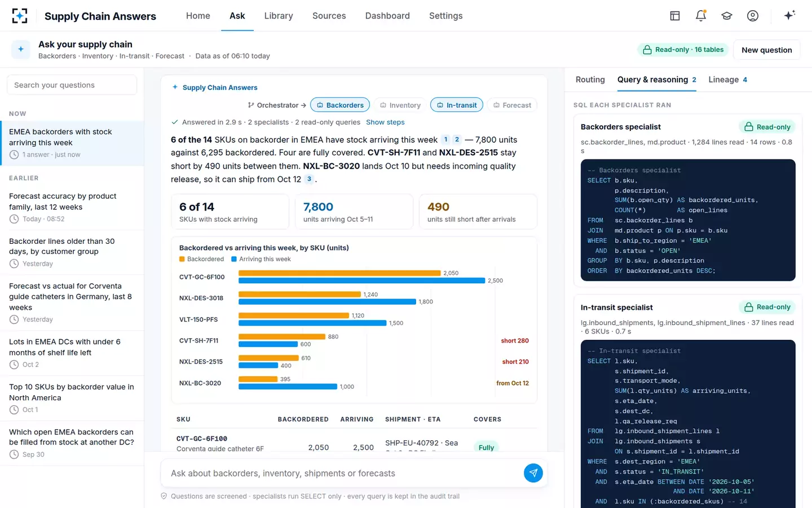
Task: Toggle the Forecast specialist chip
Action: 512,105
